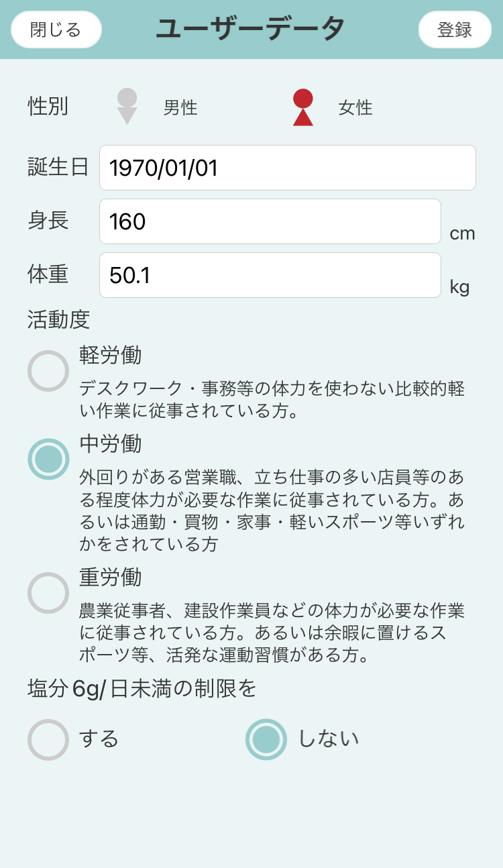Tap the 女性 gender label
This screenshot has height=868, width=503.
tap(355, 107)
